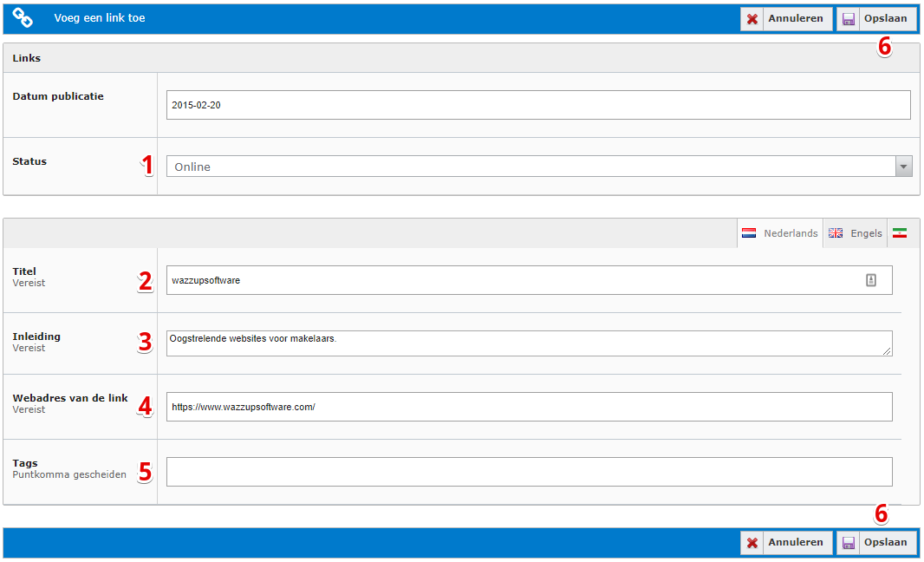This screenshot has height=562, width=924.
Task: Click the 'Titel' label
Action: point(24,271)
